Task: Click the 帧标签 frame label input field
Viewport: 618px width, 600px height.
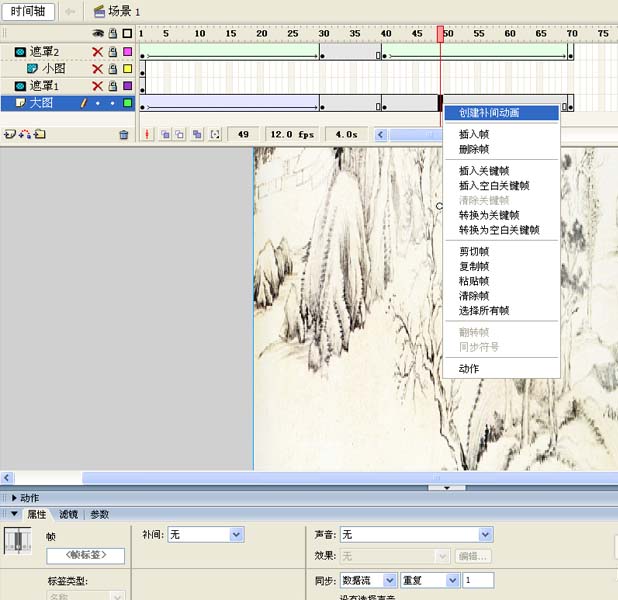Action: [86, 556]
